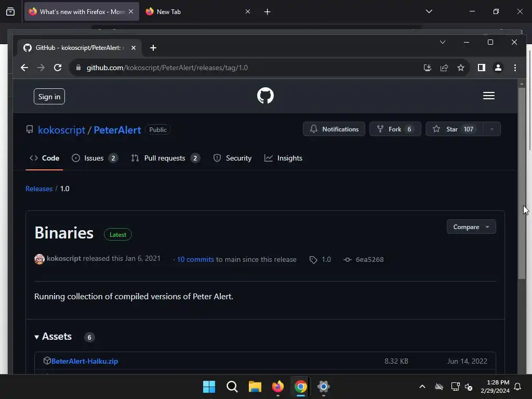Open the PeterAlert repository link

click(117, 130)
